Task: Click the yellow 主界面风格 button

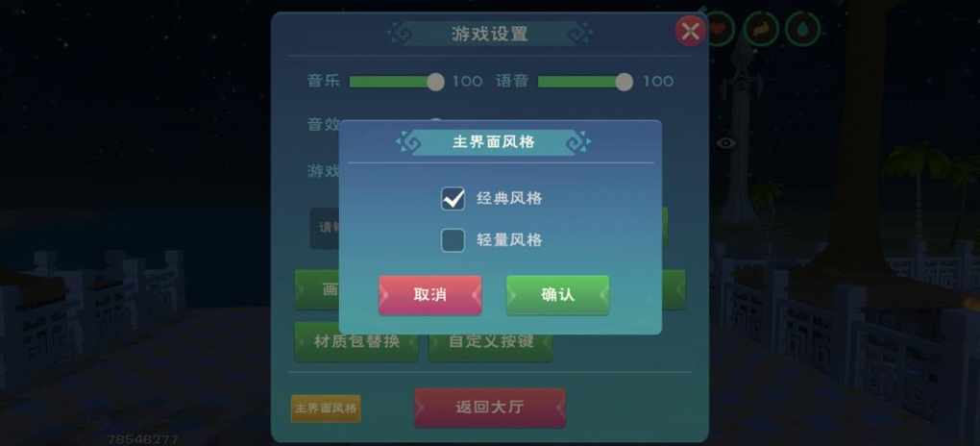Action: point(326,409)
